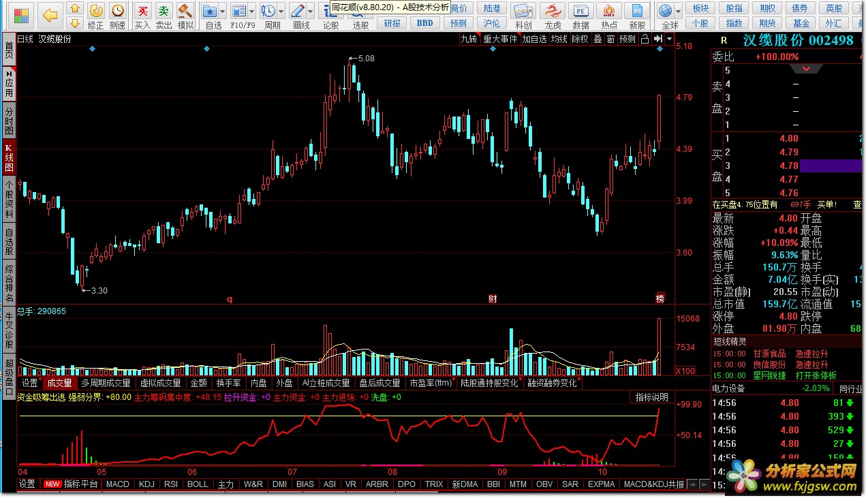The width and height of the screenshot is (868, 498).
Task: Click the 卖出 sell icon
Action: coord(164,10)
